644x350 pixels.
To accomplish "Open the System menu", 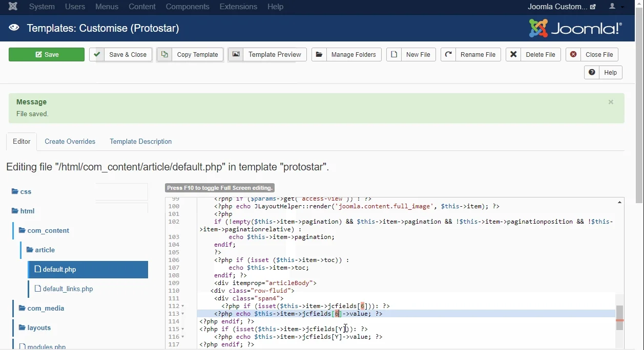I will tap(42, 7).
